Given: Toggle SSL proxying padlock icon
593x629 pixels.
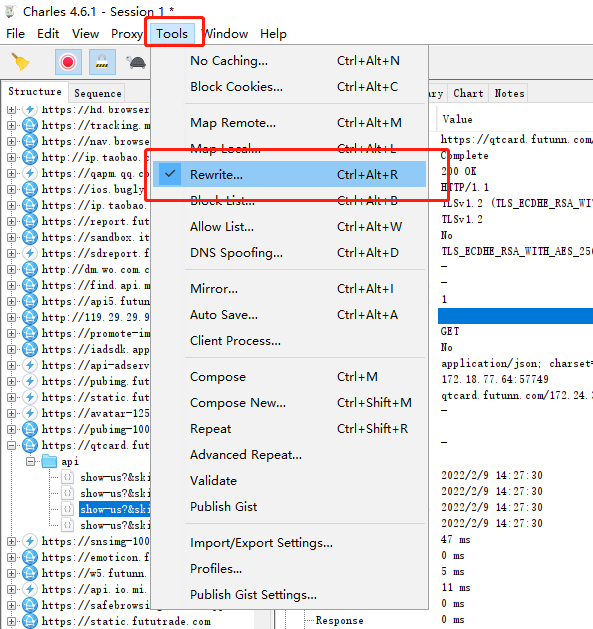Looking at the screenshot, I should [x=102, y=62].
